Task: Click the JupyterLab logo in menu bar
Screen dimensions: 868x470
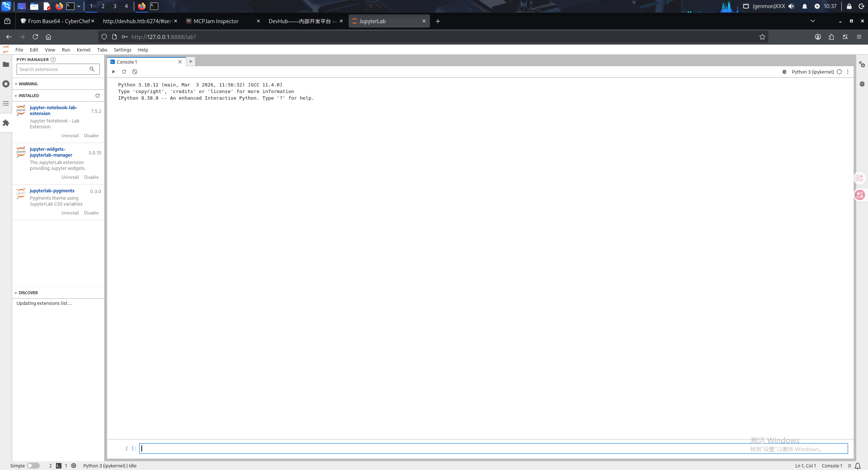Action: (x=6, y=50)
